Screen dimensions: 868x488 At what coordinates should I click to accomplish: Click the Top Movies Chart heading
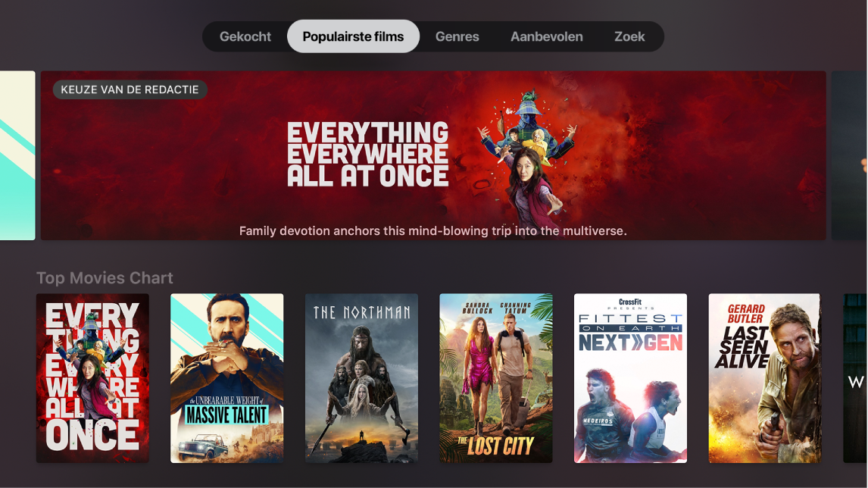105,278
